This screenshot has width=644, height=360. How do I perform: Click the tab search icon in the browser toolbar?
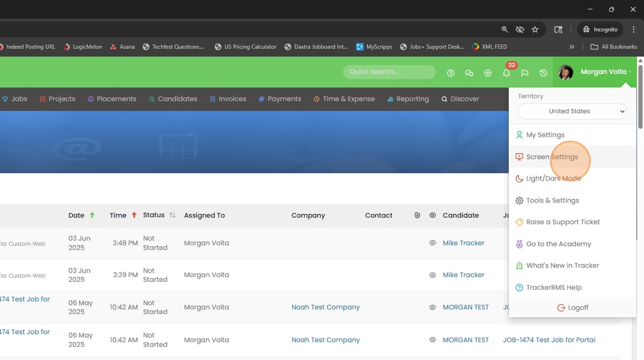558,29
